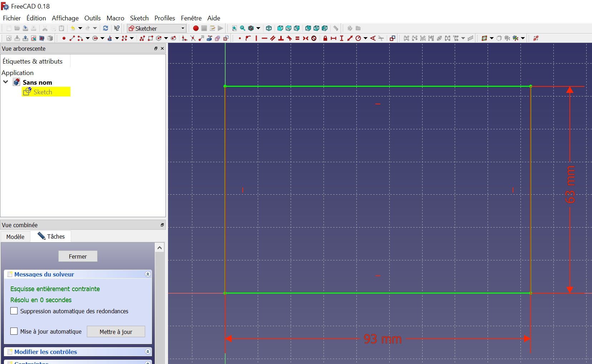The image size is (592, 364).
Task: Click the task panel scroll-up arrow
Action: click(x=159, y=248)
